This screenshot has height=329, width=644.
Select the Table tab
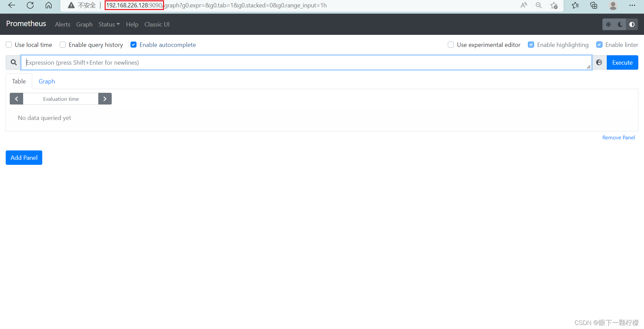tap(19, 81)
